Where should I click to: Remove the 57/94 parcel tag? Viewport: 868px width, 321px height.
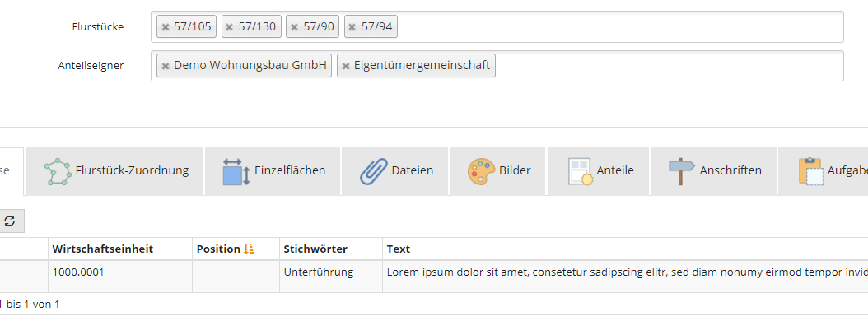click(352, 27)
